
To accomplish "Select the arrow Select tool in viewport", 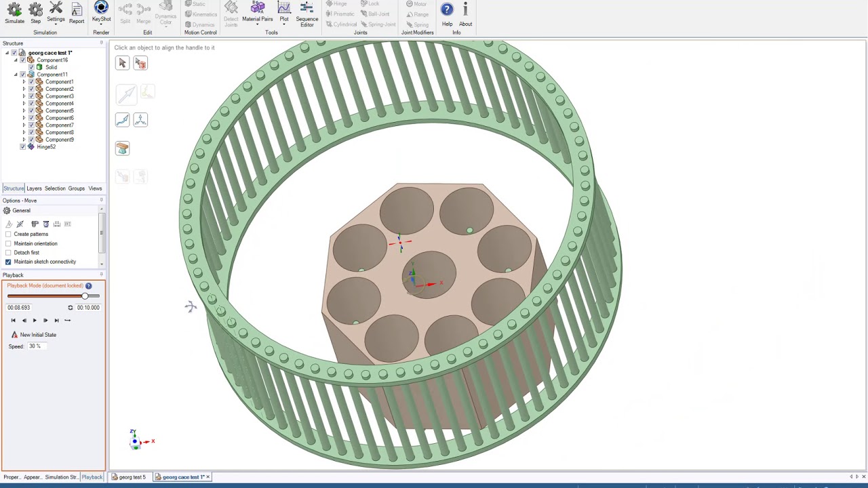I will point(122,63).
